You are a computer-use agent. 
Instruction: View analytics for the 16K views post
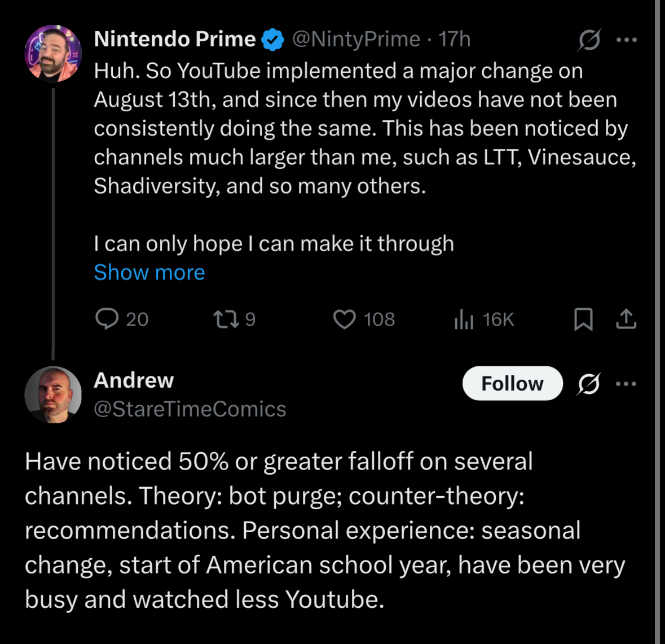point(464,319)
